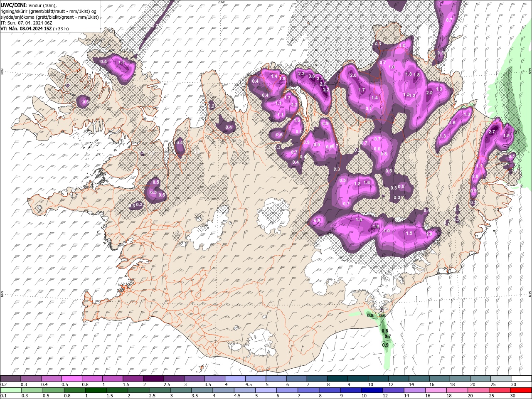
Task: Click the 'slydda/snjókoma' legend description line
Action: (49, 17)
